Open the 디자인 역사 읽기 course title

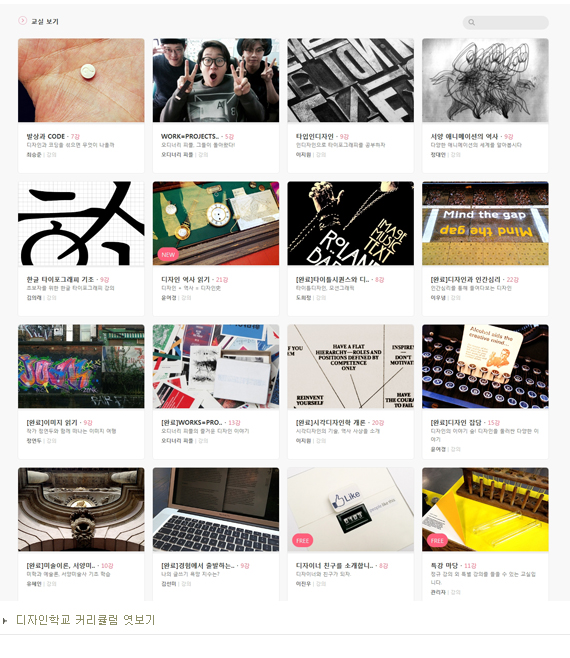point(185,279)
